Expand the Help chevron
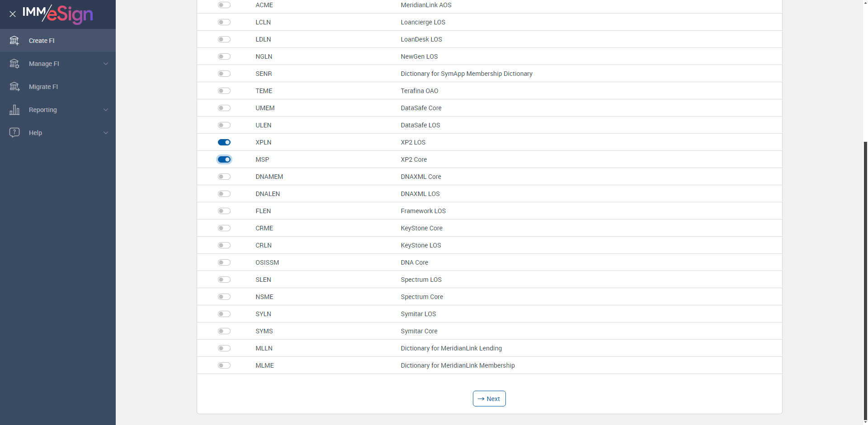 point(106,133)
